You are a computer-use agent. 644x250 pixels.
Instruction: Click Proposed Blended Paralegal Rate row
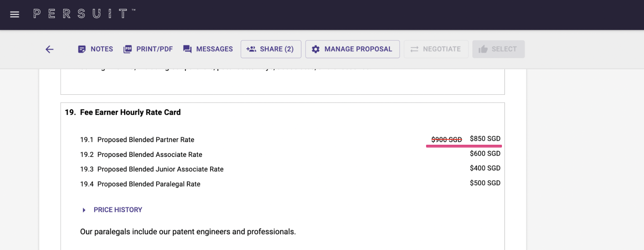[290, 184]
